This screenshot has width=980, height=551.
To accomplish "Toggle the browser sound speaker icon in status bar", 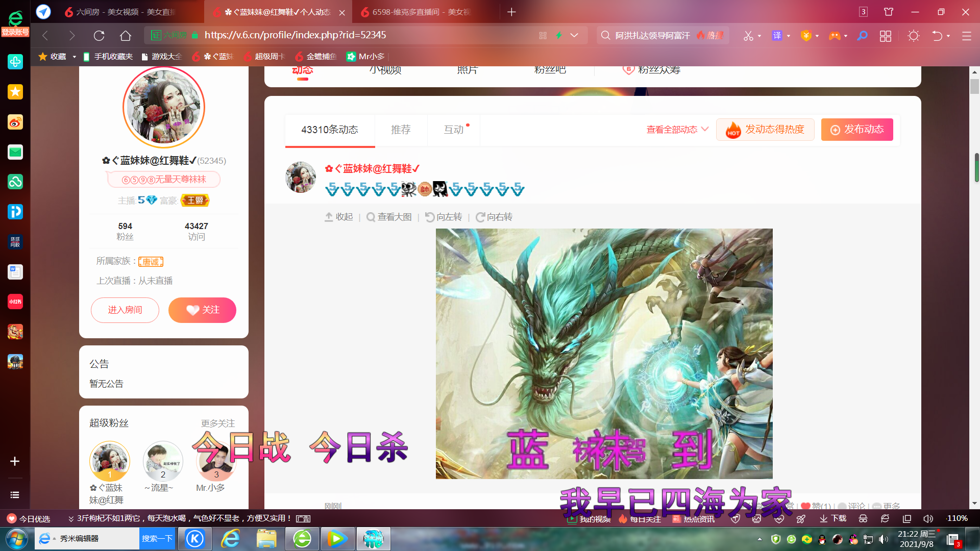I will pos(928,519).
